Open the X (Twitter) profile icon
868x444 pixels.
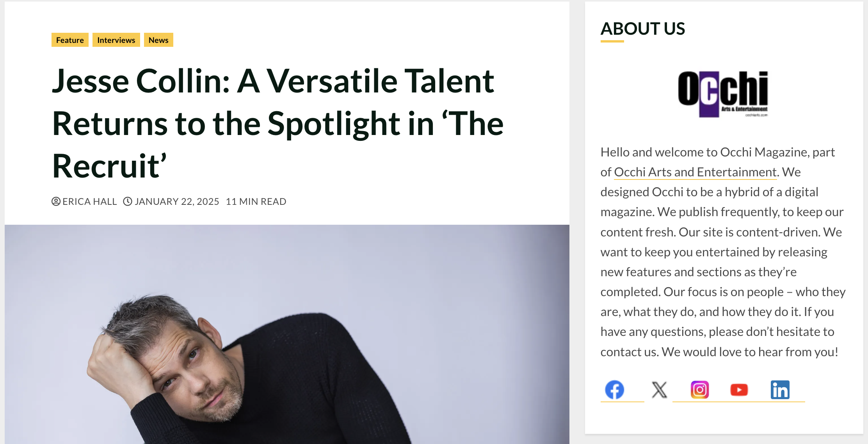pyautogui.click(x=659, y=390)
